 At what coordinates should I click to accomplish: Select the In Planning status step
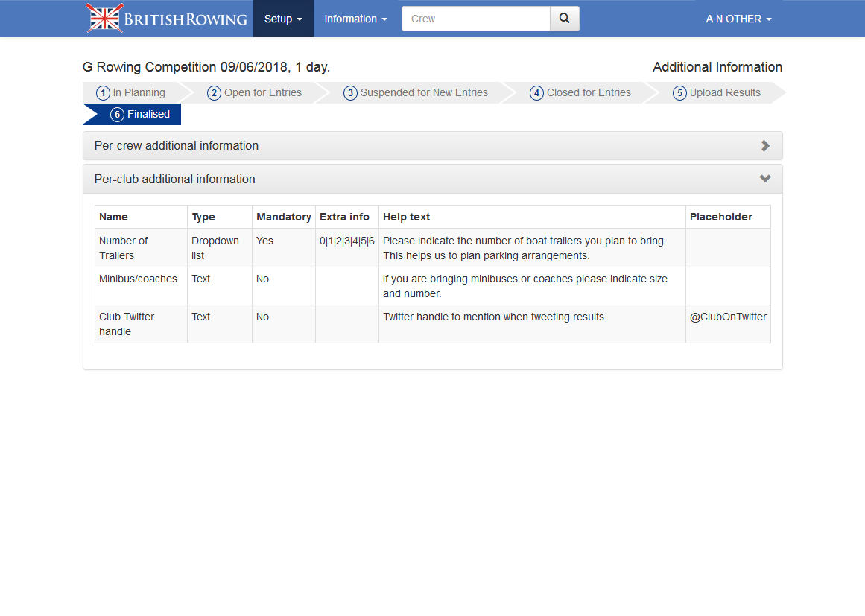pos(131,93)
